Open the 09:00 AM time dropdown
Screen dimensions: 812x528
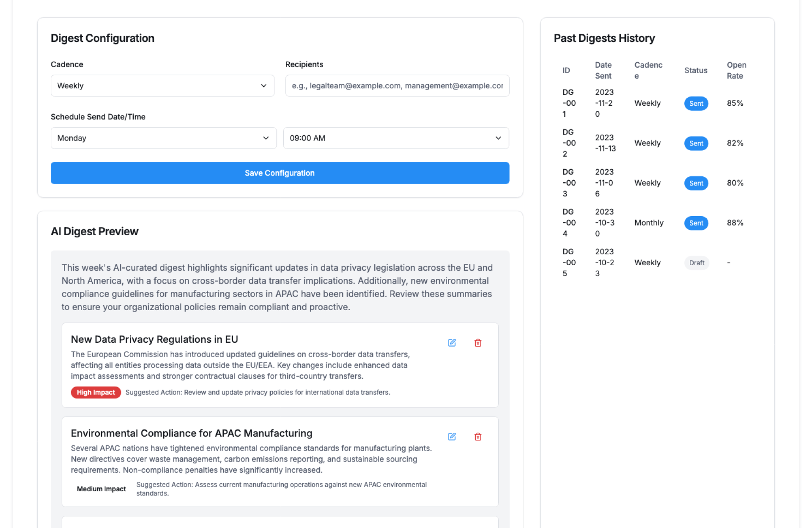click(x=396, y=138)
